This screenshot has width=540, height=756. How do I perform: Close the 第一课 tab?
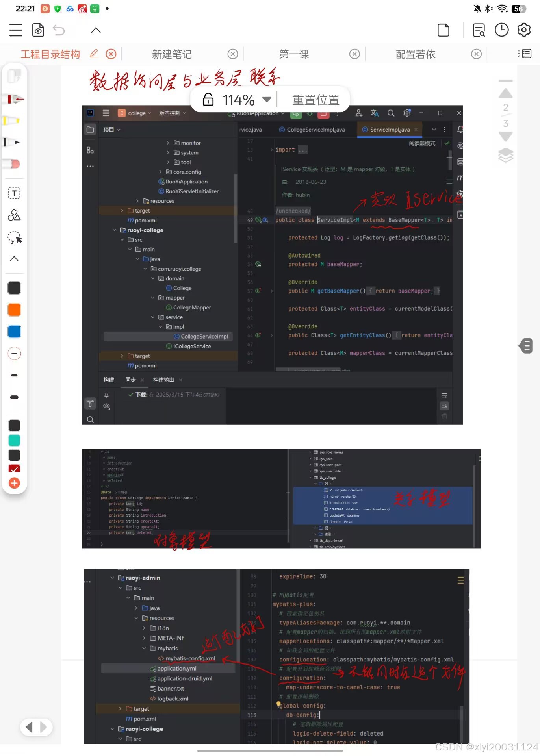pos(354,54)
